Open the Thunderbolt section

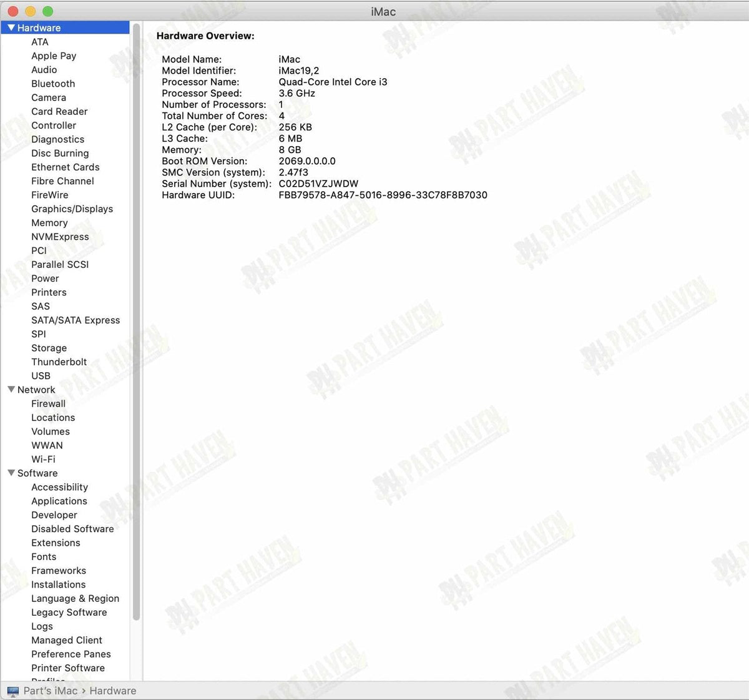(59, 362)
